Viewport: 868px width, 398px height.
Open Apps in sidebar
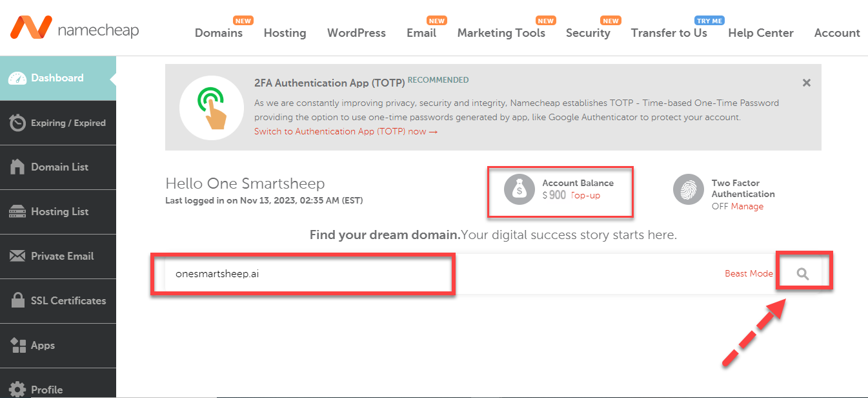[x=58, y=345]
